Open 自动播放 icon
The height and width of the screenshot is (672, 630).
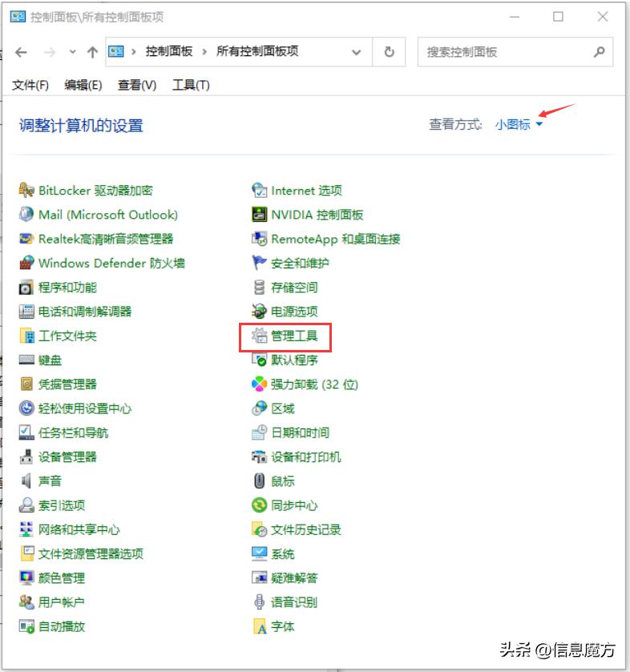click(x=26, y=626)
